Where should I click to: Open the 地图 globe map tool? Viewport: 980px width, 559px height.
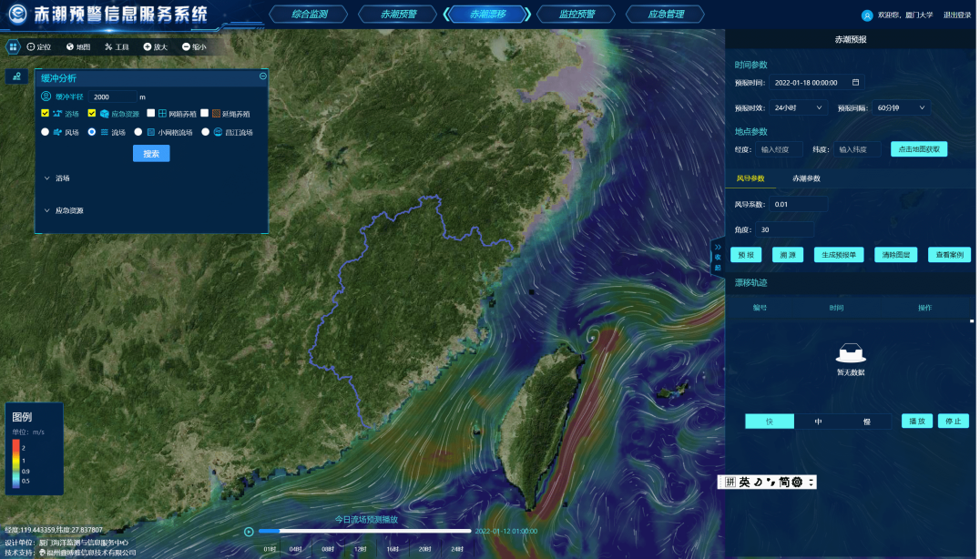click(x=70, y=46)
